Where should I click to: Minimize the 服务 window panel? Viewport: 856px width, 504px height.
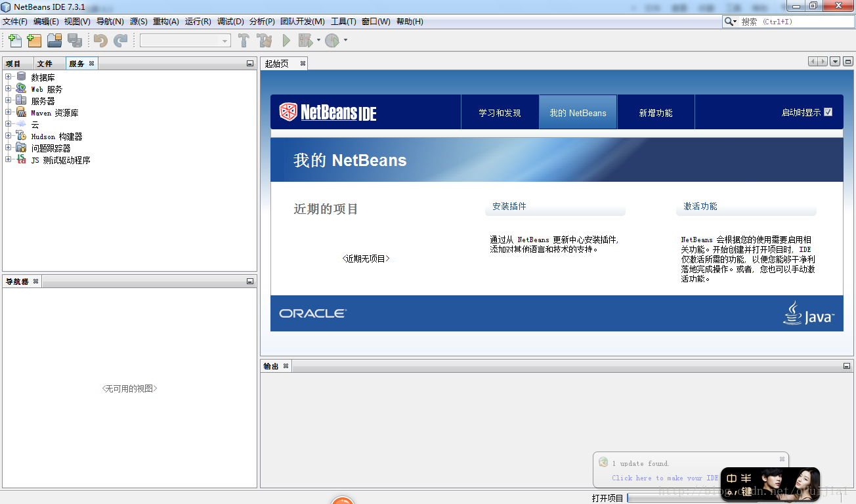pyautogui.click(x=250, y=64)
